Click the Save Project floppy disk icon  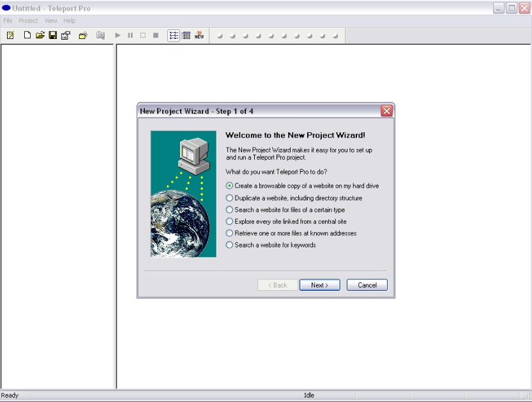click(53, 35)
